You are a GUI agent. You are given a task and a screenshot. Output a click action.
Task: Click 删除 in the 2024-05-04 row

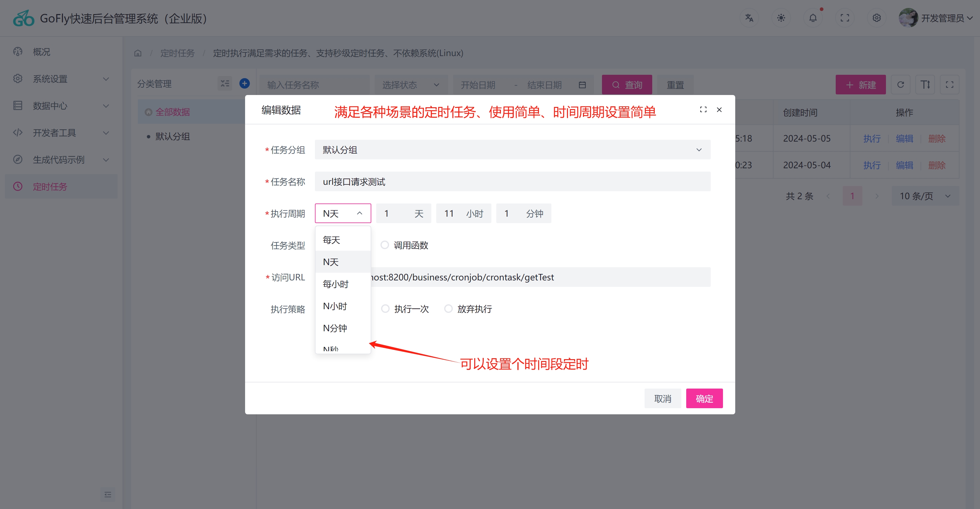pos(936,165)
